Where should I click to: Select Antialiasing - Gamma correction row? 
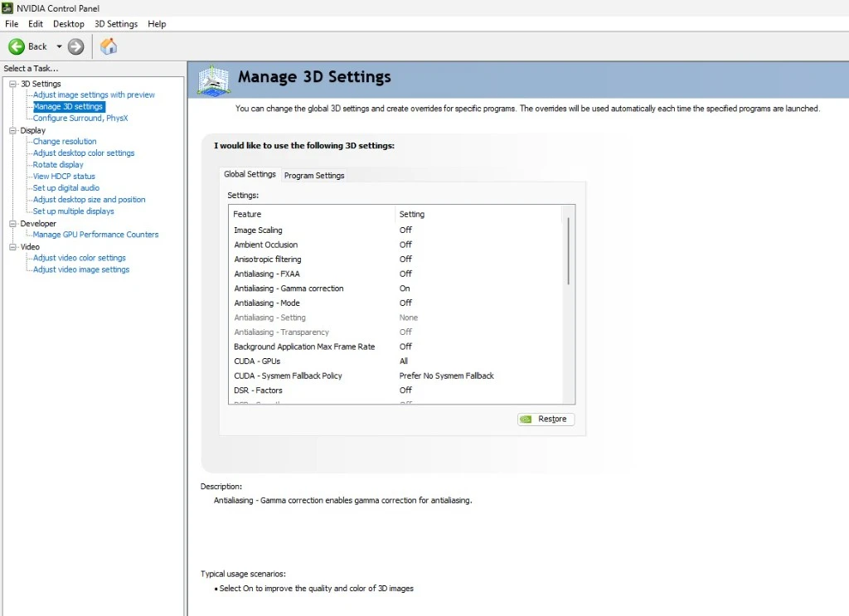click(395, 289)
